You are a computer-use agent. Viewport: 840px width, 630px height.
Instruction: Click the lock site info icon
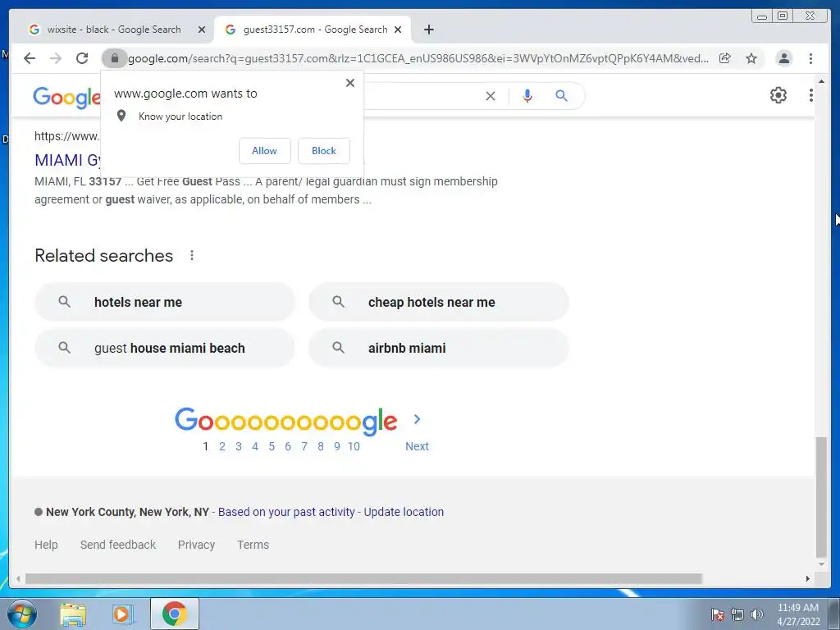click(x=114, y=58)
